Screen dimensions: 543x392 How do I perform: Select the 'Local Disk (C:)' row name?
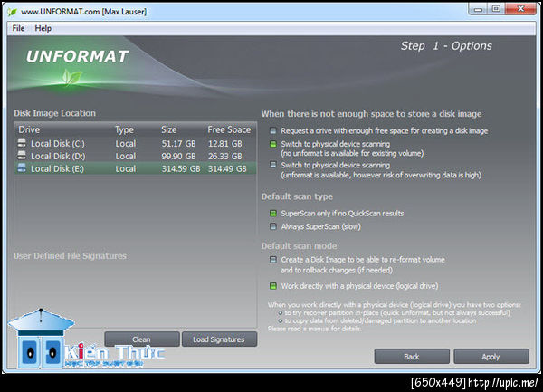(x=58, y=144)
